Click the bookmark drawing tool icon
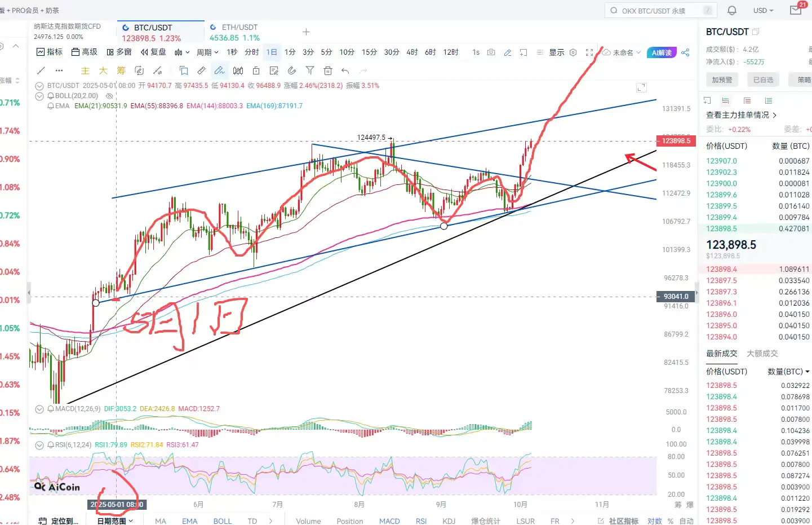This screenshot has height=525, width=812. click(x=183, y=70)
